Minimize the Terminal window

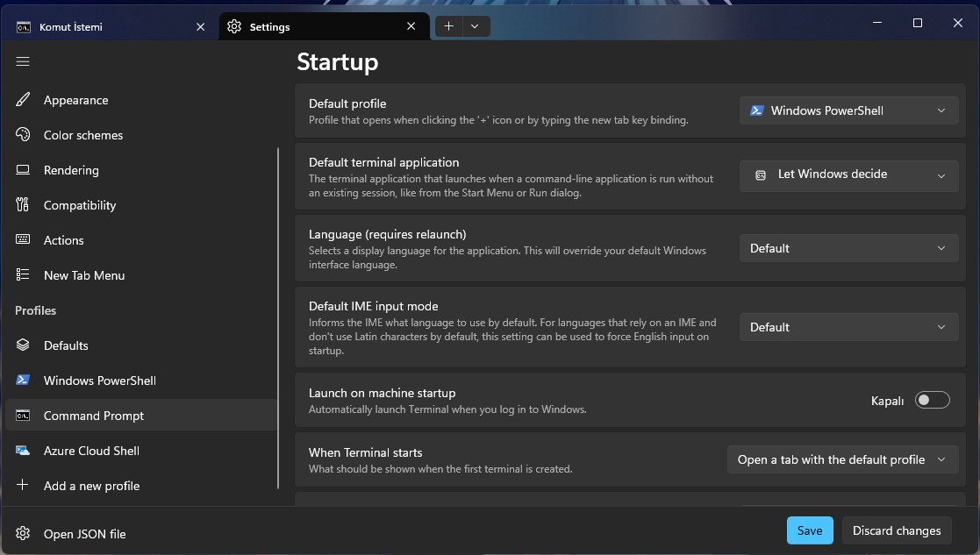point(877,23)
